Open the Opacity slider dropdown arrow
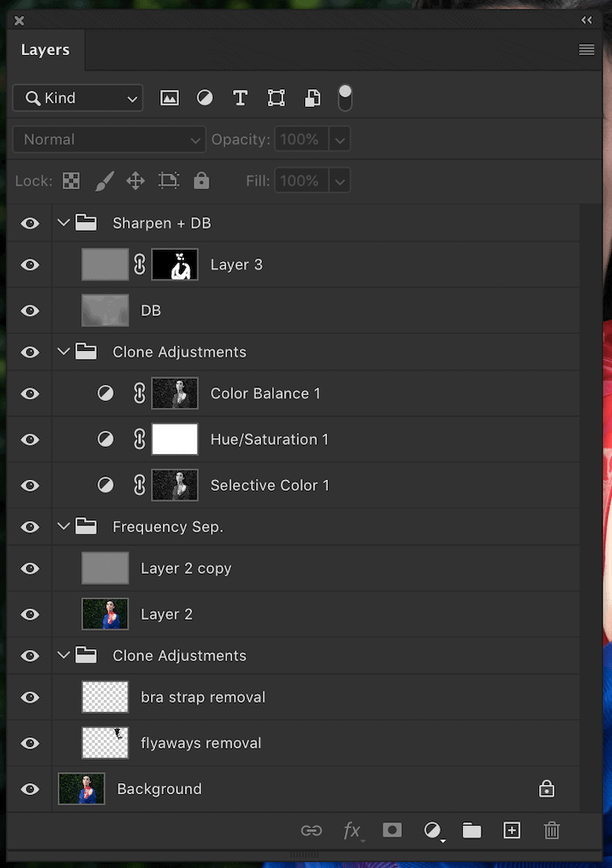 (x=339, y=140)
